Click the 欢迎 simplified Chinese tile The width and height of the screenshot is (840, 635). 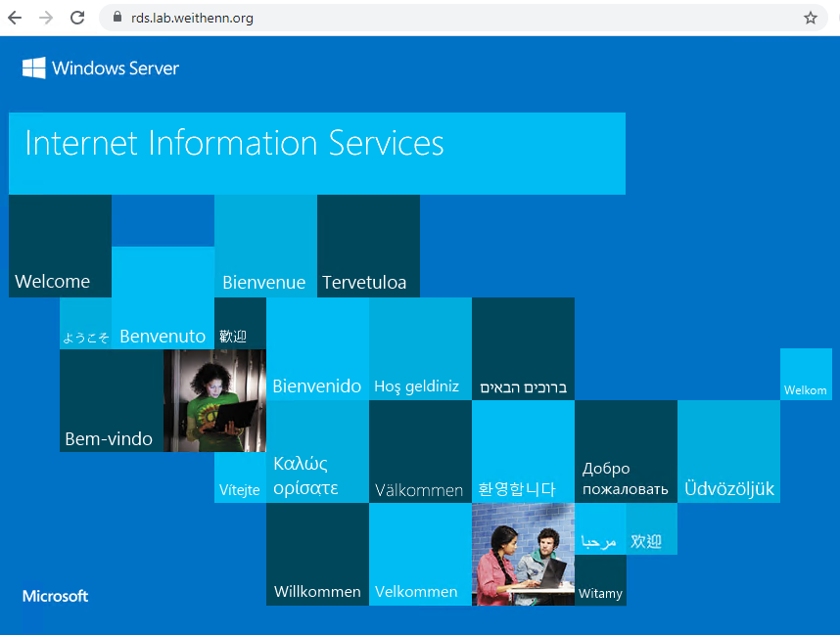[651, 529]
